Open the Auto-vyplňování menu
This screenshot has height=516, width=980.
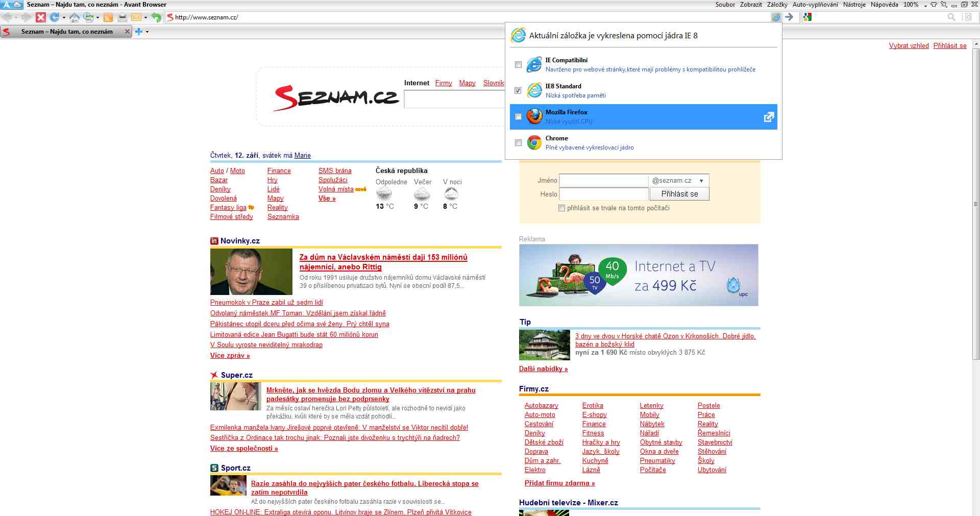click(x=815, y=5)
